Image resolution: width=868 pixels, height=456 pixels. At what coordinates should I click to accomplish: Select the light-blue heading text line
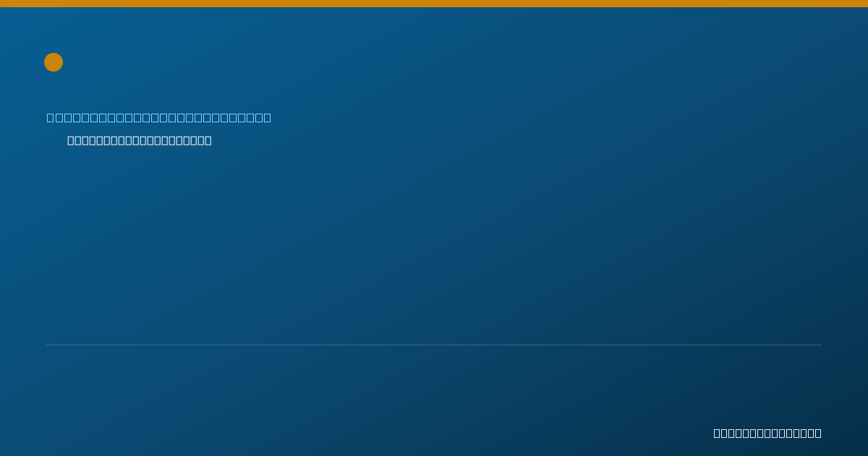(x=159, y=117)
